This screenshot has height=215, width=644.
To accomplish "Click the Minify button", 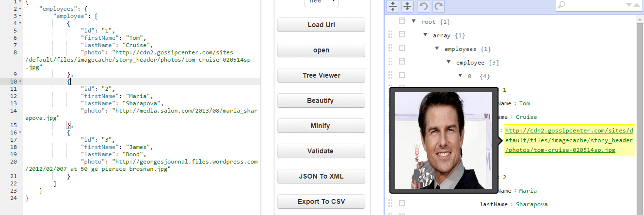I will [x=321, y=126].
